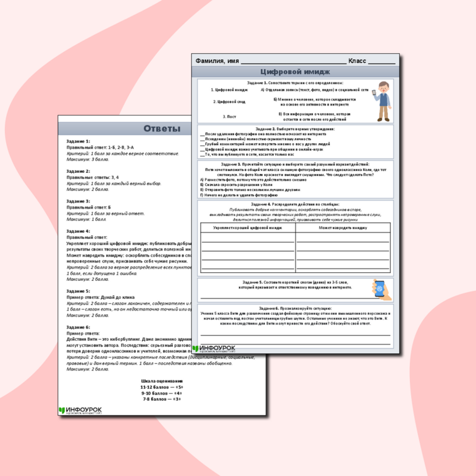Viewport: 476px width, 476px height.
Task: Mark the blank before "Грубый комментарий" statement
Action: pos(203,145)
